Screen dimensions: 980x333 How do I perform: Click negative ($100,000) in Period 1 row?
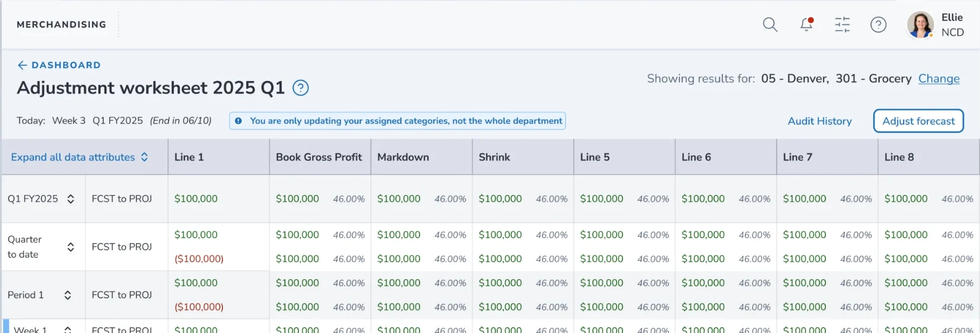point(199,307)
